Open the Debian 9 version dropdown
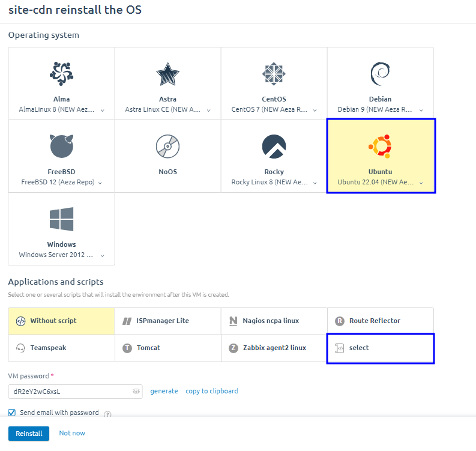Viewport: 476px width, 451px height. tap(421, 110)
